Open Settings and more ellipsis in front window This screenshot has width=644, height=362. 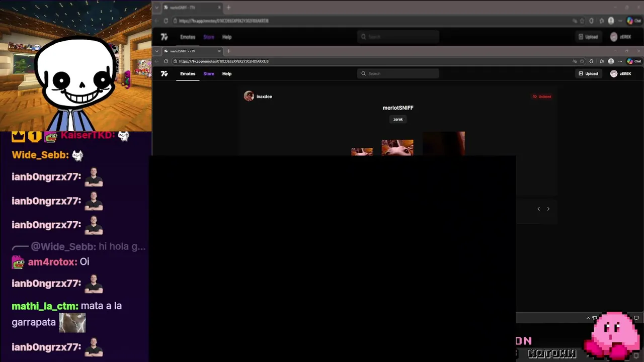[x=620, y=61]
